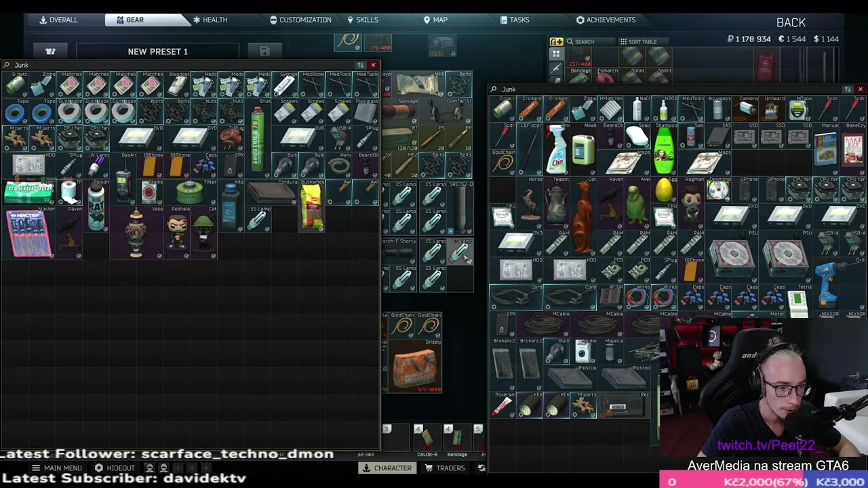Click the BACK button
Screen dimensions: 868x488
pos(791,22)
